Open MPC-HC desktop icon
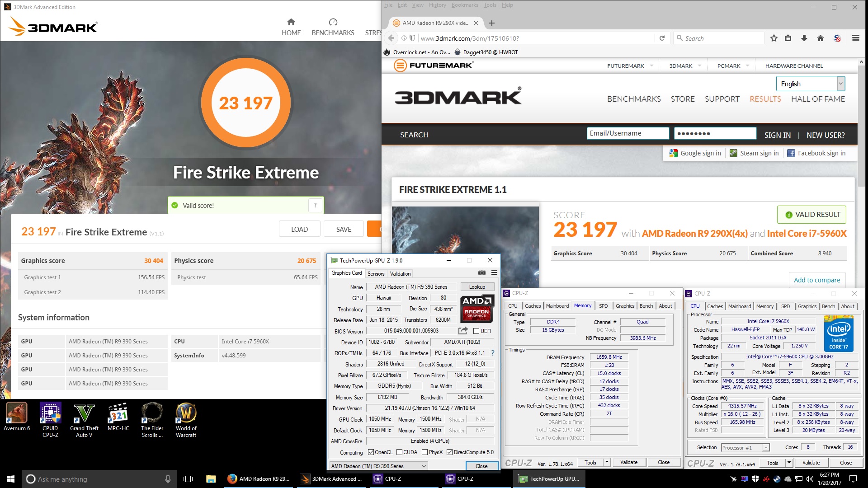The width and height of the screenshot is (868, 488). [118, 417]
